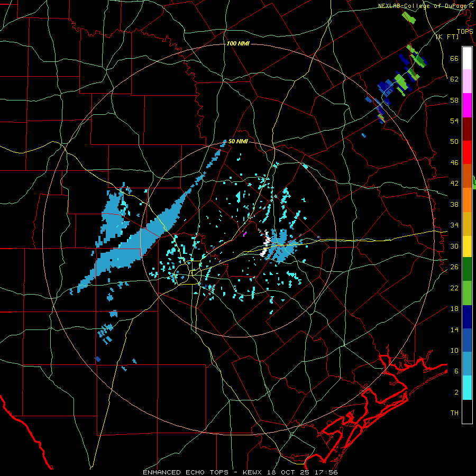
Task: Click the white echo near the radar center
Action: coord(266,243)
